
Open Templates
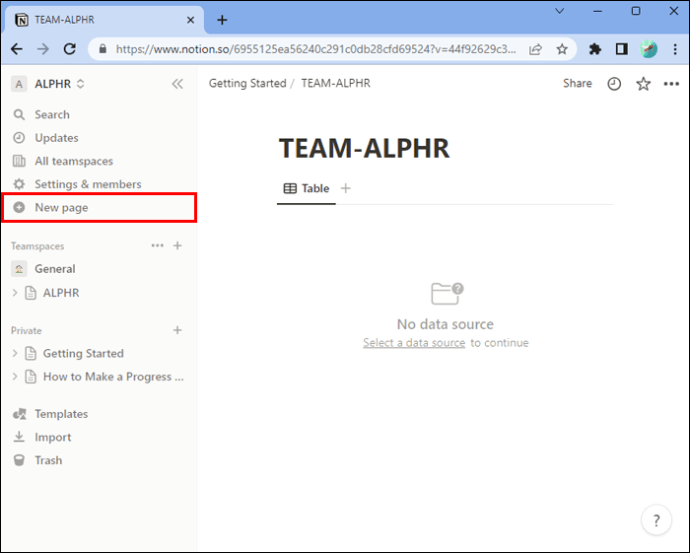point(99,414)
